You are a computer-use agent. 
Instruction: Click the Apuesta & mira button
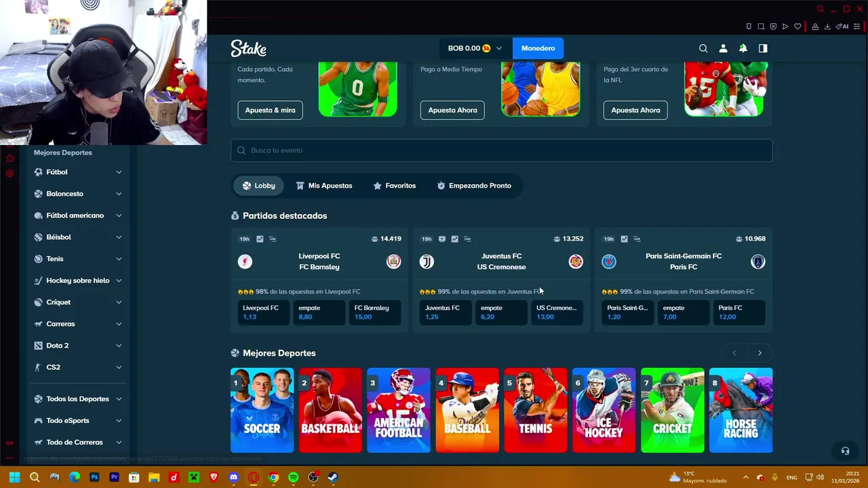[x=270, y=110]
